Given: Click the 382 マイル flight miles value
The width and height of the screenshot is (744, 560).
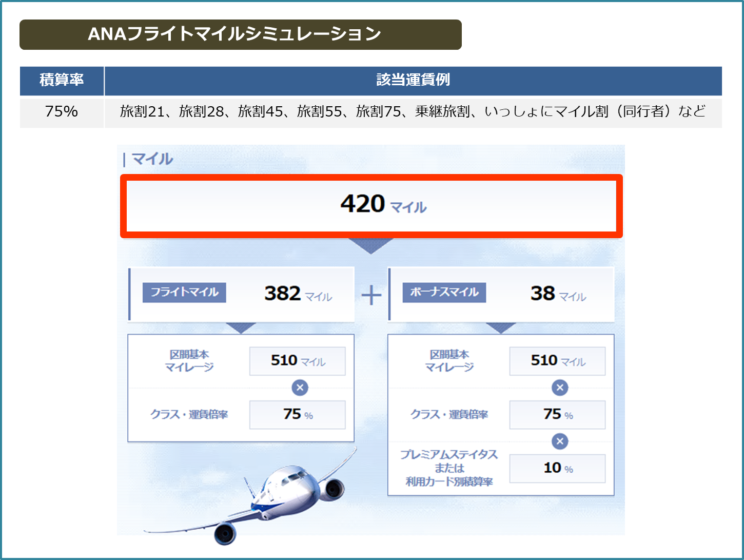Looking at the screenshot, I should point(298,294).
